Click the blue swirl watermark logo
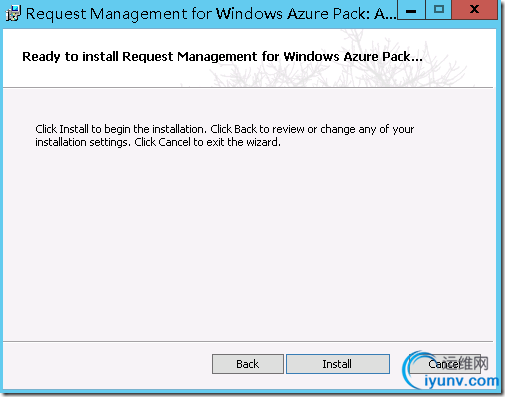Image resolution: width=505 pixels, height=397 pixels. pyautogui.click(x=413, y=370)
